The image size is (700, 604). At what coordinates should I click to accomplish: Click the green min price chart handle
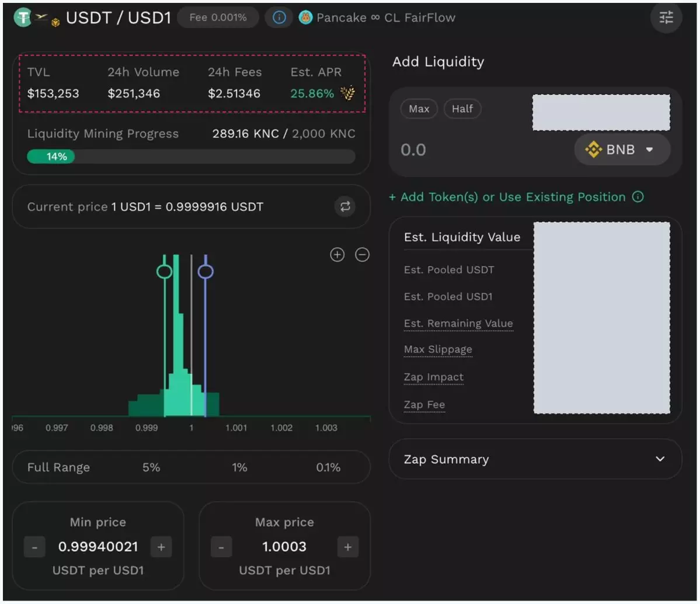coord(165,272)
